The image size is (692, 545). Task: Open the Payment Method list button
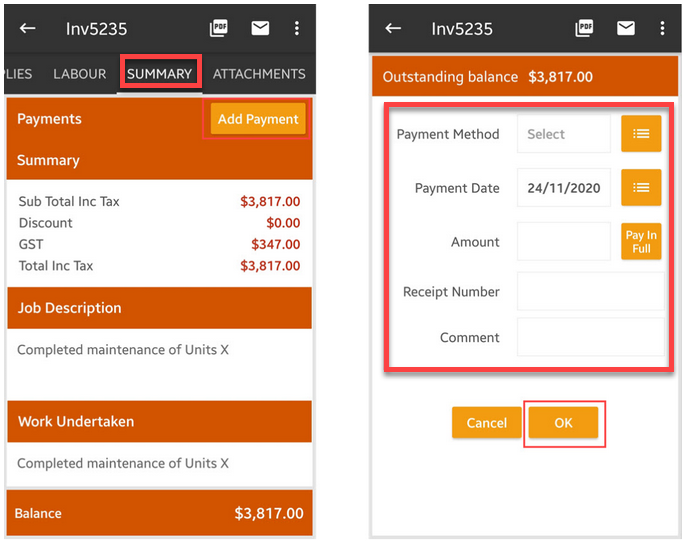pyautogui.click(x=641, y=134)
